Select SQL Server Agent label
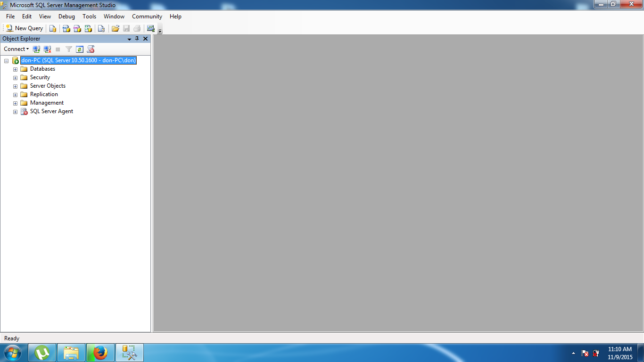 [x=51, y=111]
